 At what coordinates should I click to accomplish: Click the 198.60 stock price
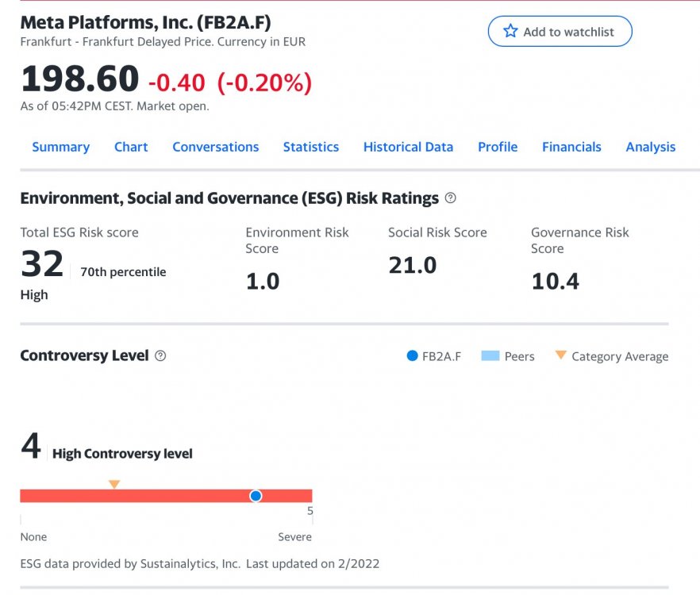[x=79, y=79]
